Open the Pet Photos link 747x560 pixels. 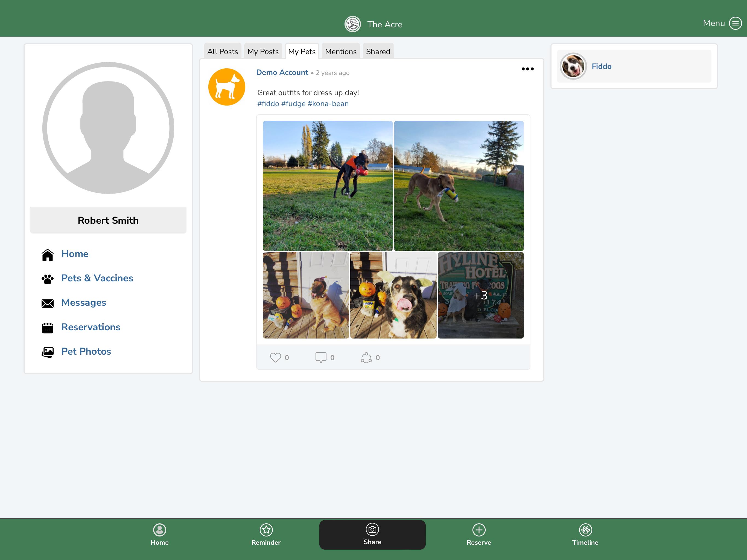point(86,351)
